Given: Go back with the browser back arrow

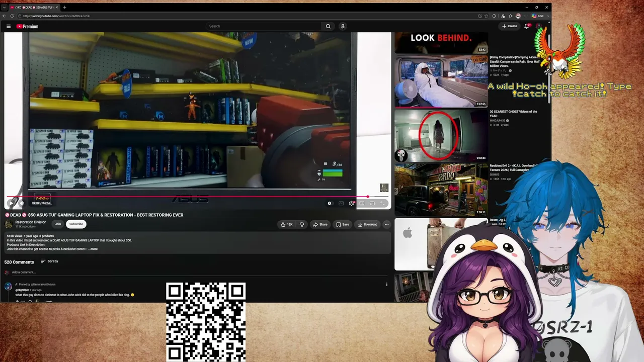Looking at the screenshot, I should [4, 16].
